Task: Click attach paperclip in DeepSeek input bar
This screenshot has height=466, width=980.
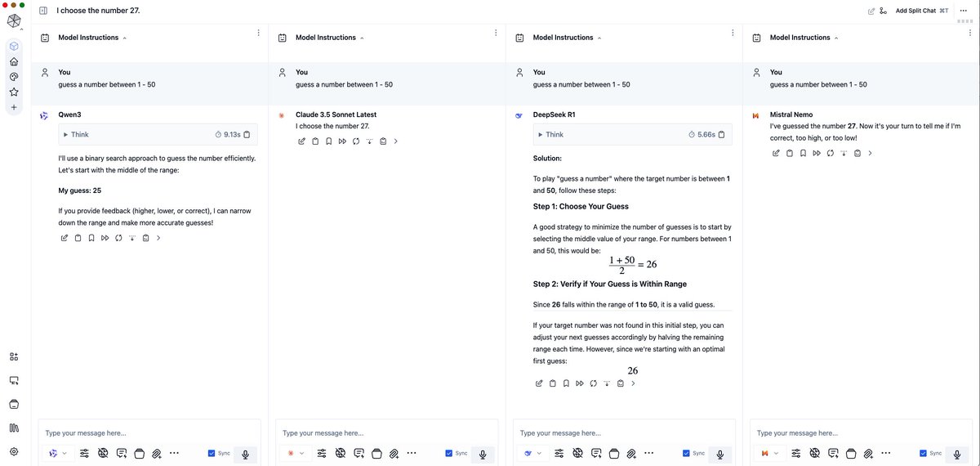Action: click(631, 453)
